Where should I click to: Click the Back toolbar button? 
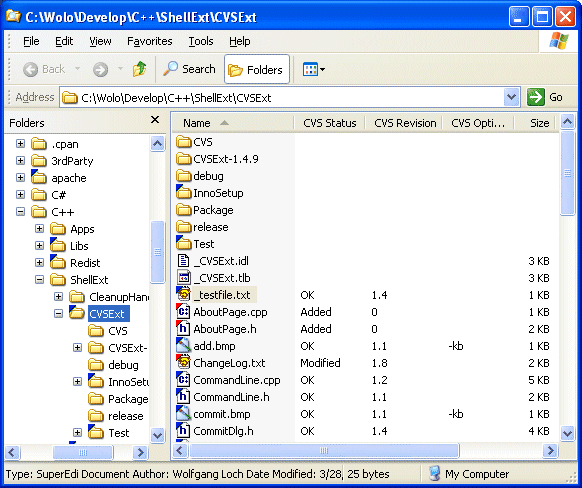[44, 69]
